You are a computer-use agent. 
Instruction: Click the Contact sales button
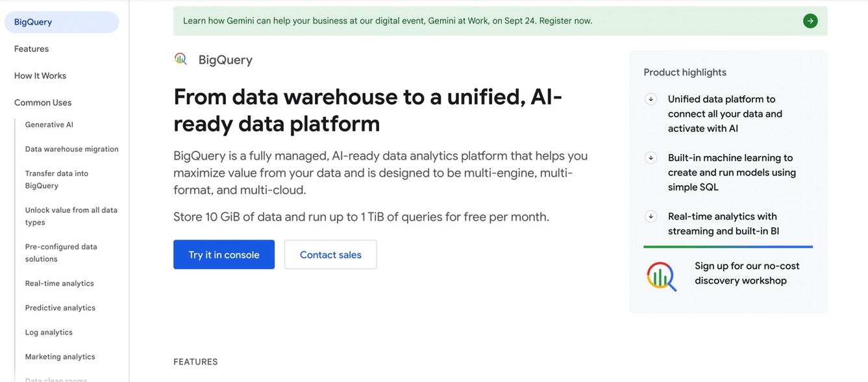click(330, 254)
